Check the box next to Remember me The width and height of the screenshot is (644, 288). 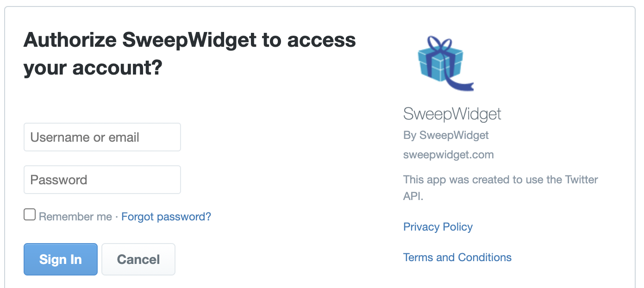pyautogui.click(x=29, y=214)
